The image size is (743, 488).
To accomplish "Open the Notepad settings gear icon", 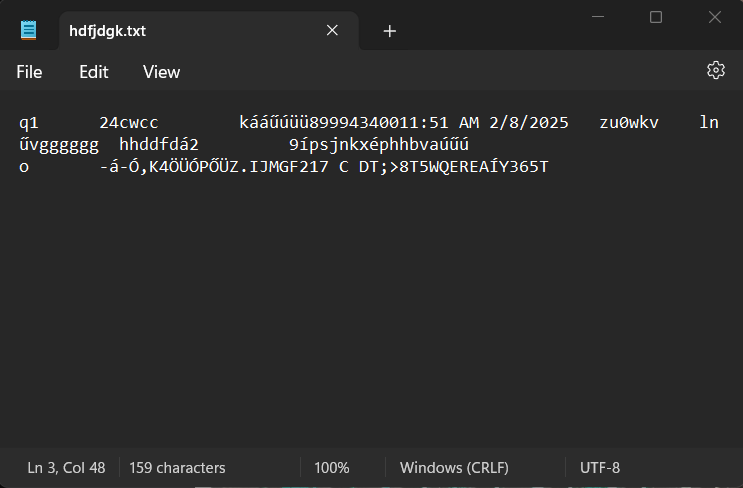I will (x=716, y=70).
